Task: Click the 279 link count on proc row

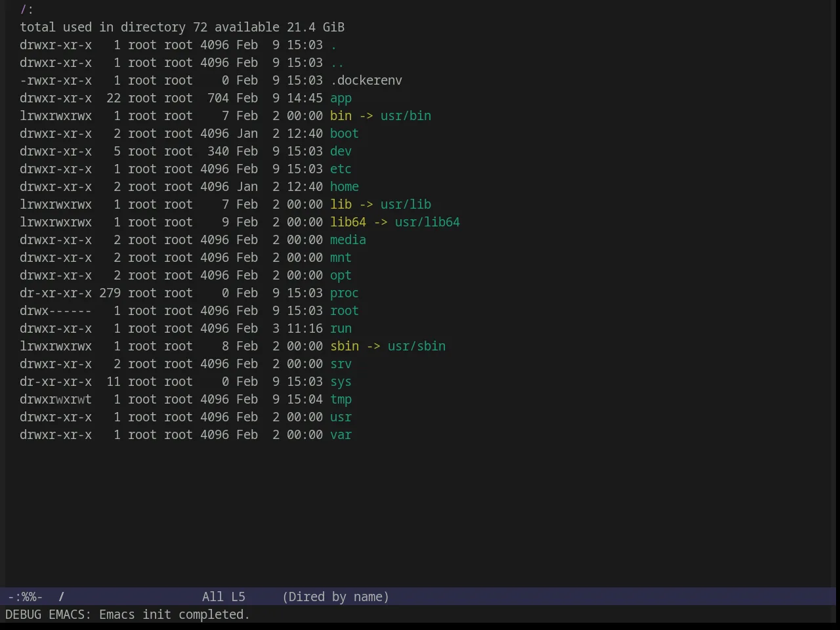Action: 110,293
